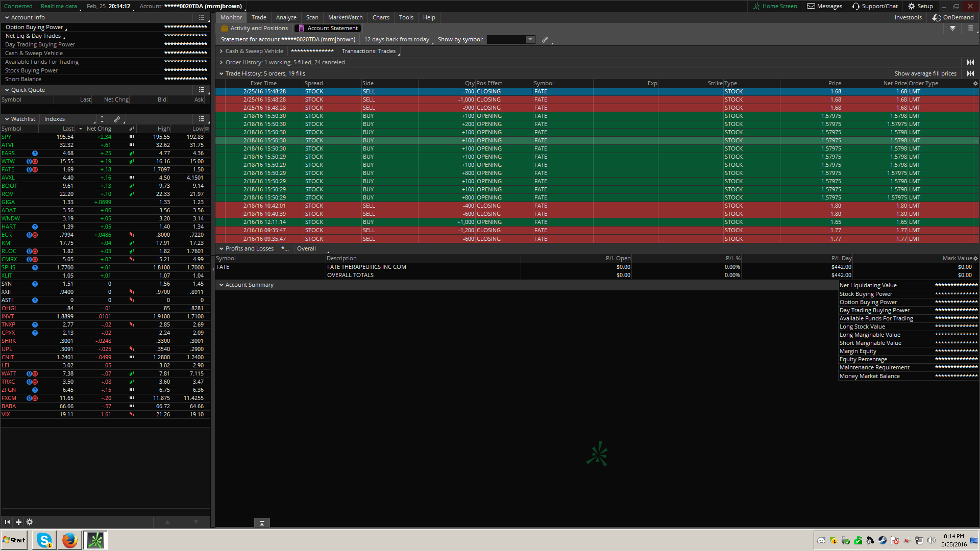Open watchlist column settings gear icon
980x551 pixels.
[207, 129]
